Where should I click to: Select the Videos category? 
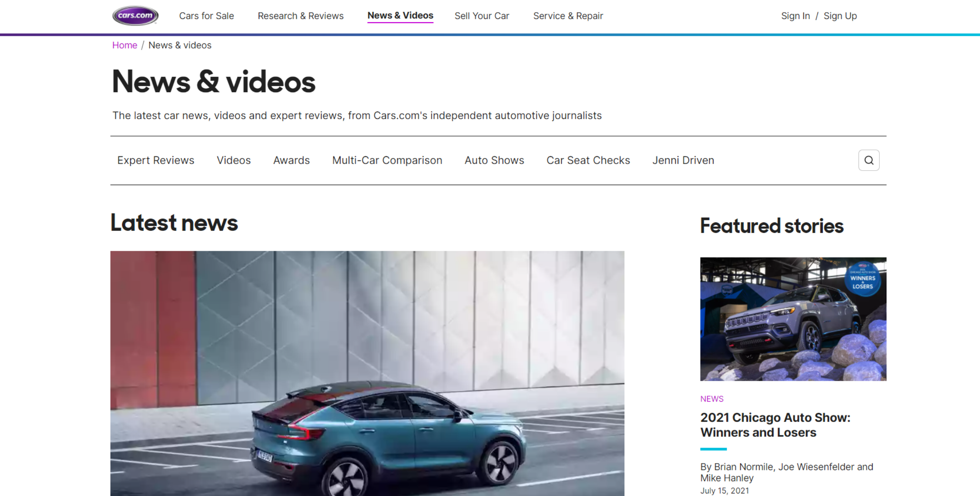234,160
